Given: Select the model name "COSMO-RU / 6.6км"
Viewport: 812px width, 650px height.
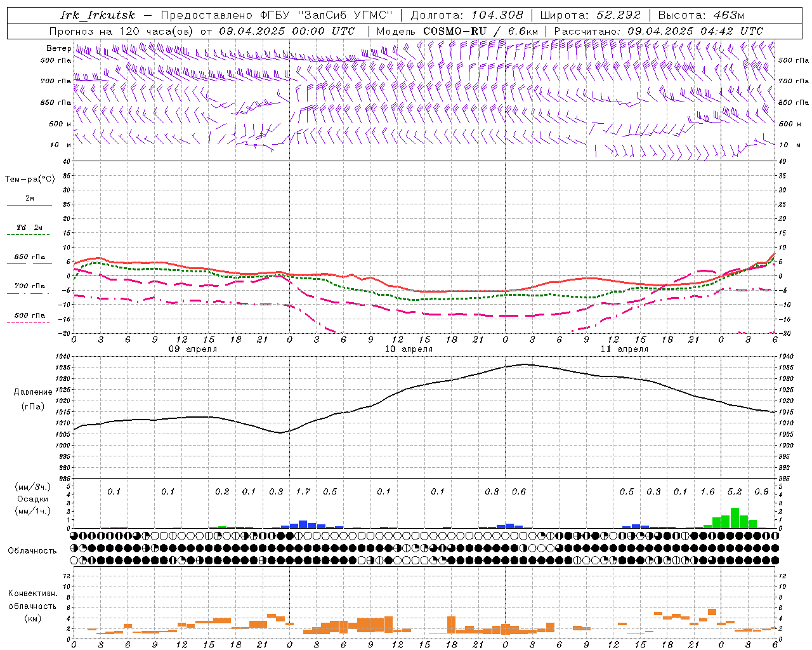Looking at the screenshot, I should (x=480, y=31).
